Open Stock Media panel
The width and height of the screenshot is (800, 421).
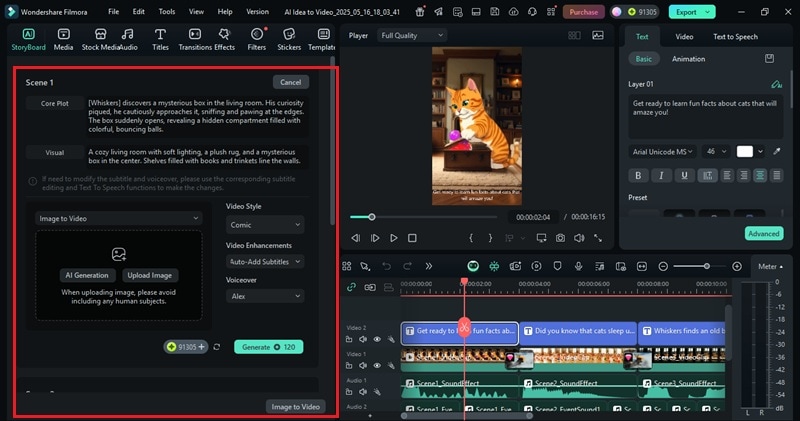[100, 39]
